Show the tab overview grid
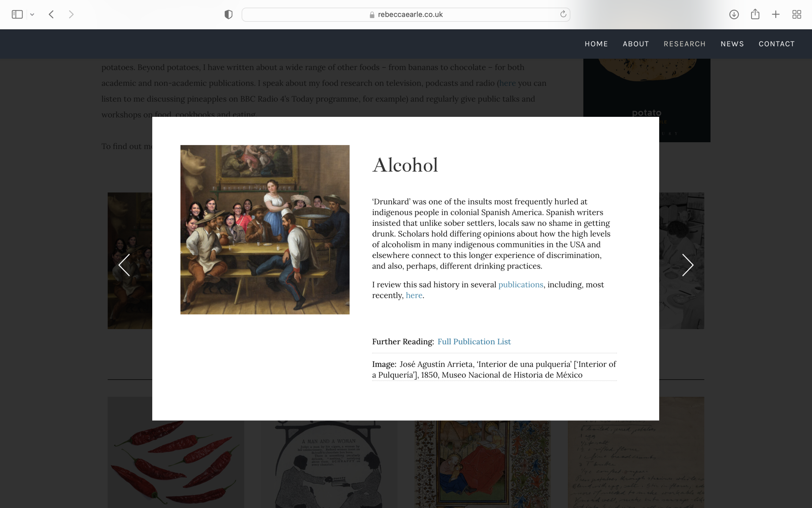This screenshot has height=508, width=812. pos(796,15)
